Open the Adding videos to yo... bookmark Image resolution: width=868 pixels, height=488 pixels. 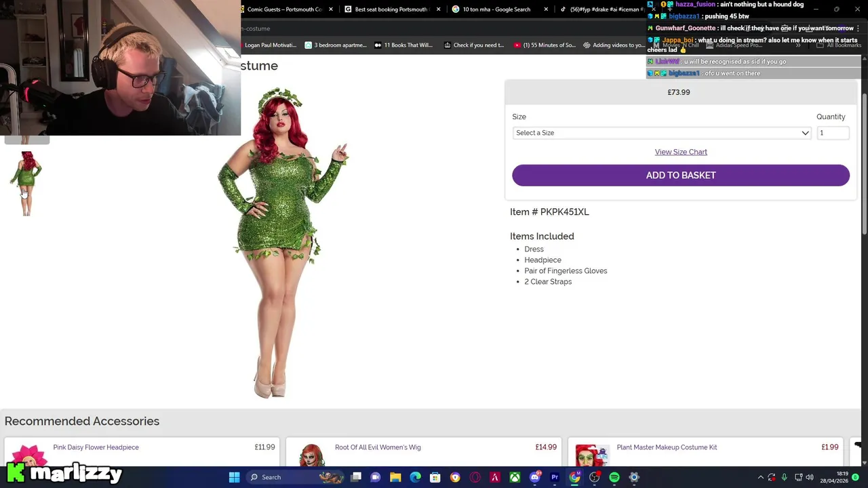pyautogui.click(x=614, y=45)
